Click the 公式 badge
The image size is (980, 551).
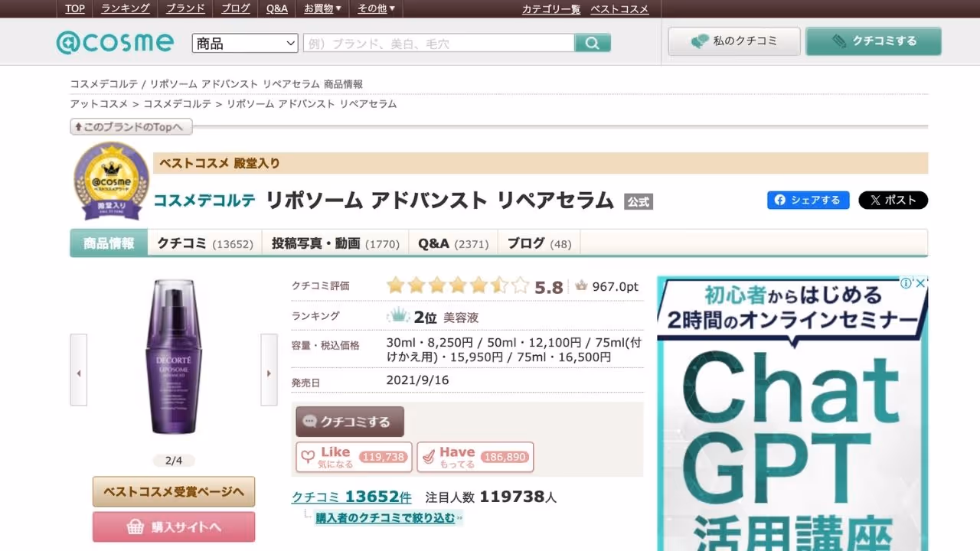[x=639, y=202]
